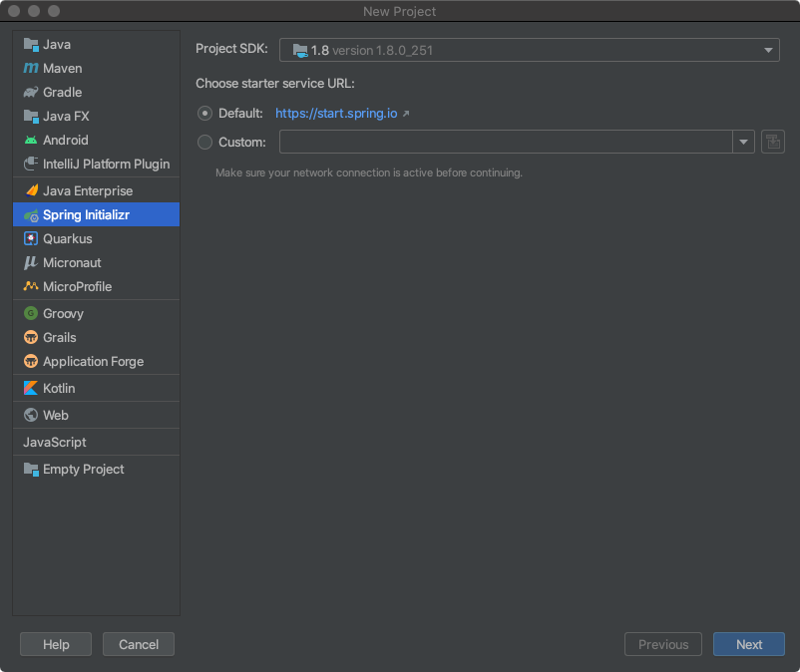The image size is (800, 672).
Task: Select the Default starter URL radio button
Action: (205, 114)
